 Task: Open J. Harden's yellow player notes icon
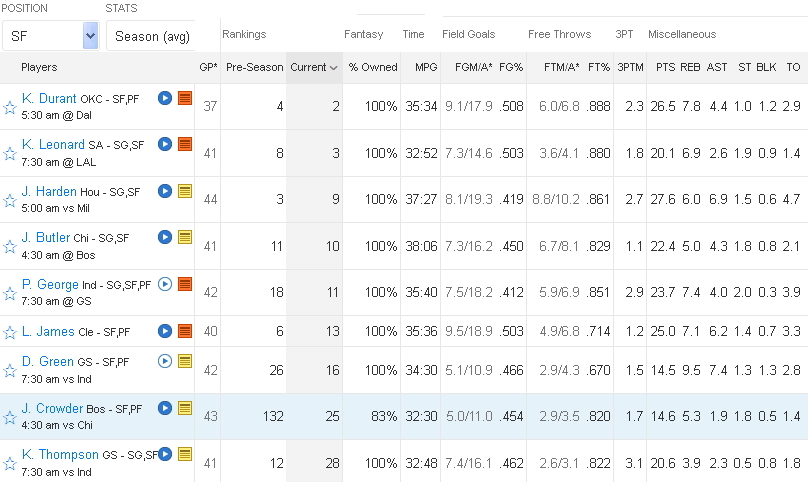pos(184,191)
